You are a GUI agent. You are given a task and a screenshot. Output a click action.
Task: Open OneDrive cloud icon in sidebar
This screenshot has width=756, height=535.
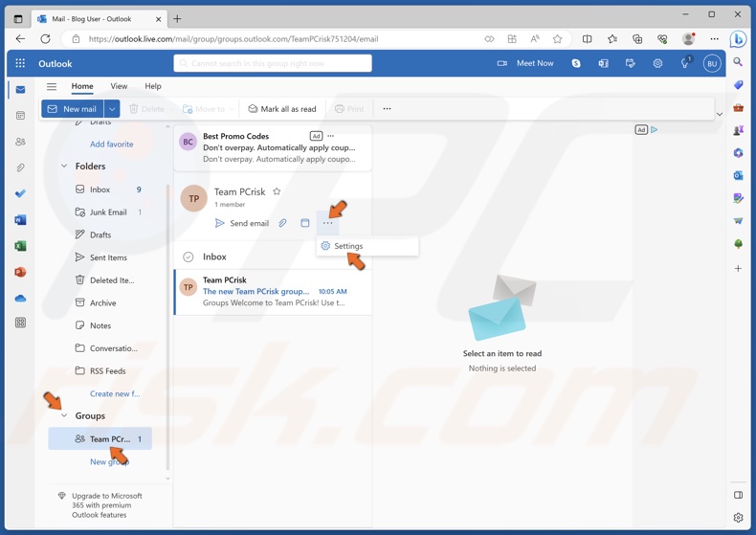(x=20, y=298)
